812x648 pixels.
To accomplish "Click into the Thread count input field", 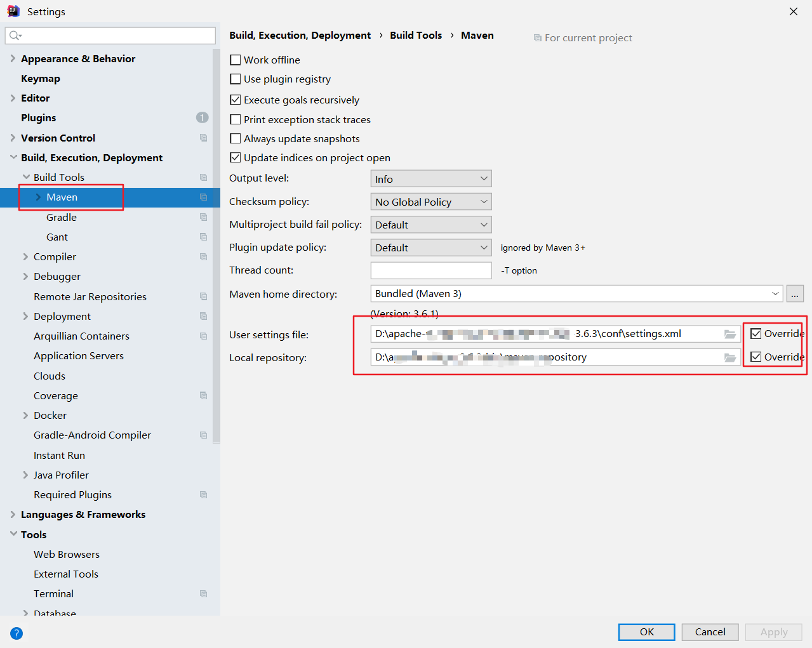I will coord(431,270).
